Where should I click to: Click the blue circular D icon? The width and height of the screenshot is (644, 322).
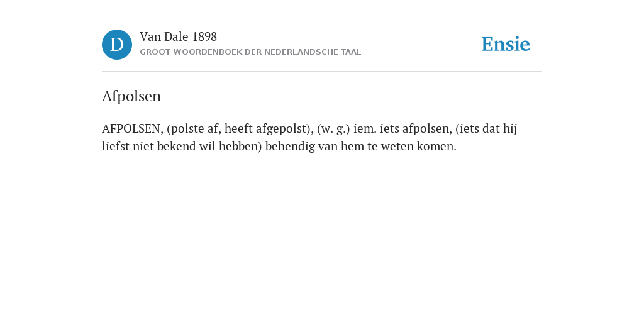coord(117,45)
